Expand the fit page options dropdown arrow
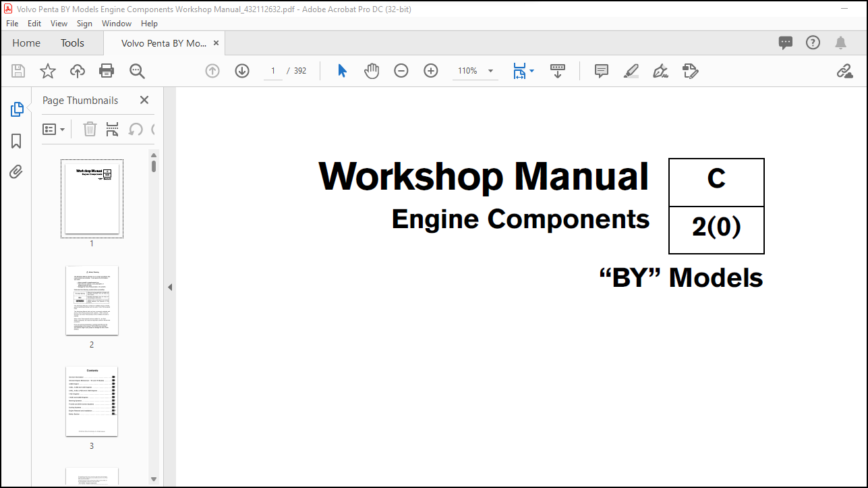The height and width of the screenshot is (488, 868). tap(531, 71)
